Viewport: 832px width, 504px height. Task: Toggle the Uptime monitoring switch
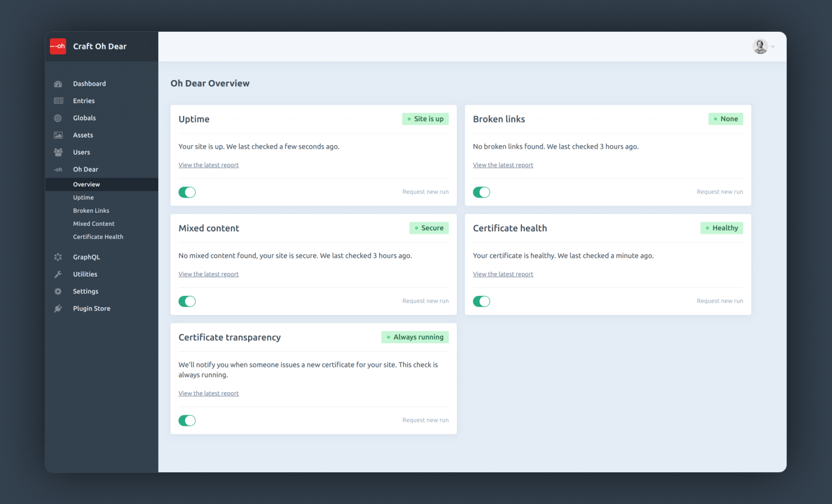pos(186,191)
